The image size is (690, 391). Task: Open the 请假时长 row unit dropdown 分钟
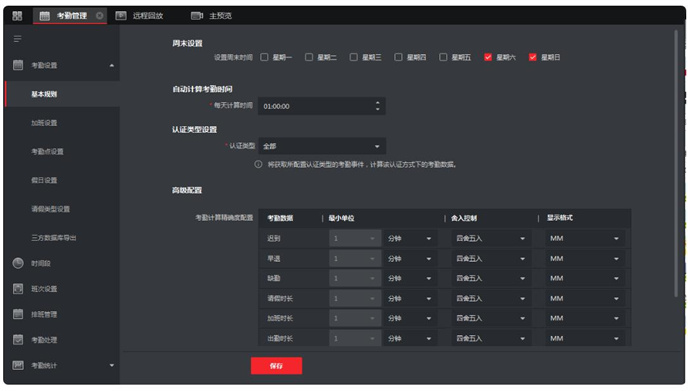pos(410,299)
